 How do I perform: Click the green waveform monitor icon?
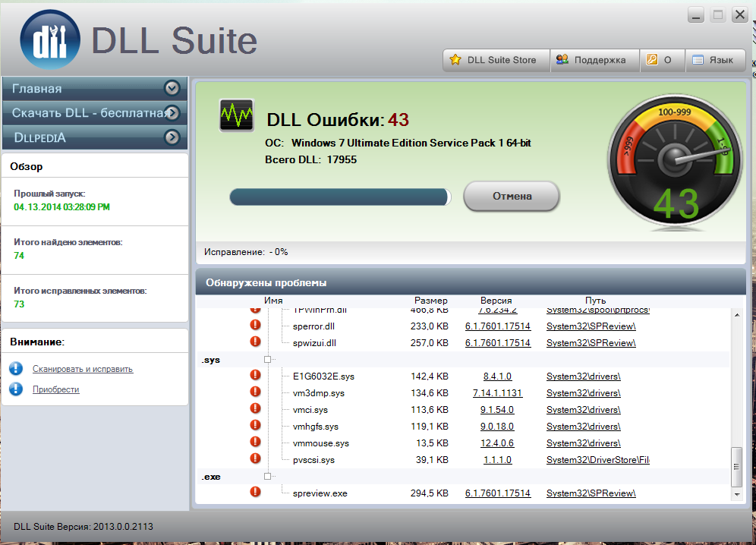click(x=236, y=115)
